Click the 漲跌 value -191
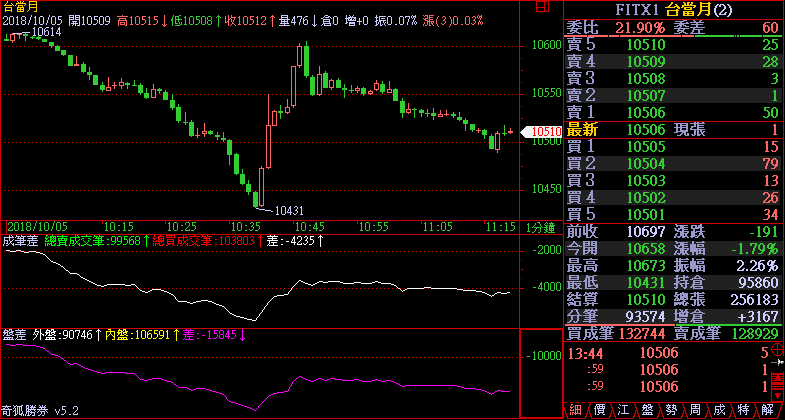The height and width of the screenshot is (420, 785). point(763,231)
